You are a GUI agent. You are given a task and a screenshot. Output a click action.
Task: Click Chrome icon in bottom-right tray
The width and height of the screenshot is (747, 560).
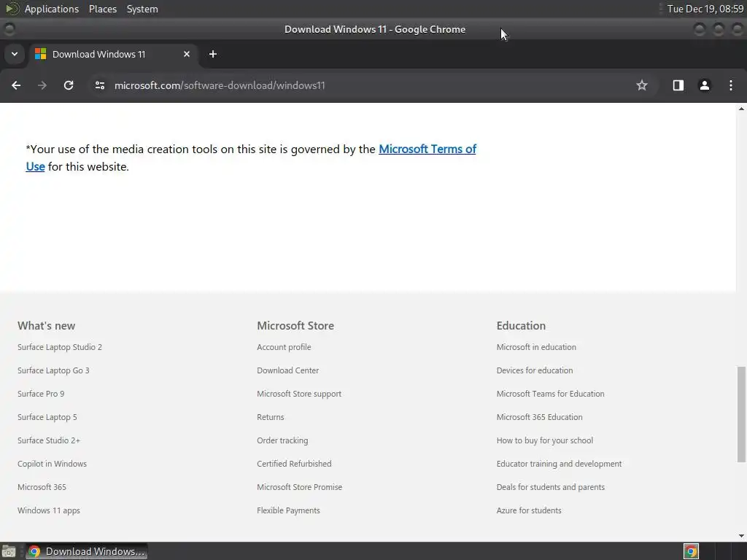pos(691,551)
